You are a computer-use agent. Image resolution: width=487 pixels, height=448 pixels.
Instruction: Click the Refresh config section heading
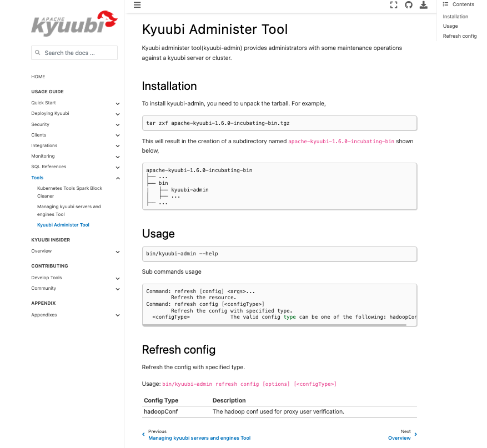coord(179,350)
